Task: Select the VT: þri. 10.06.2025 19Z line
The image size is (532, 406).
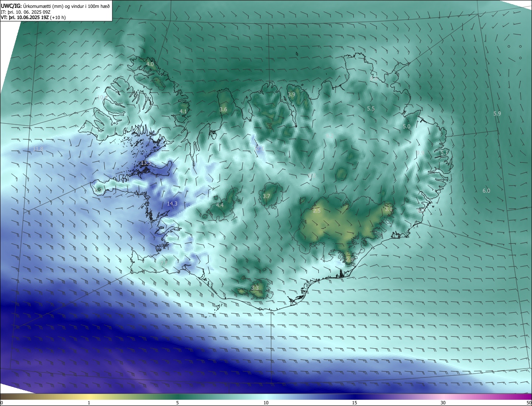Action: click(x=33, y=17)
